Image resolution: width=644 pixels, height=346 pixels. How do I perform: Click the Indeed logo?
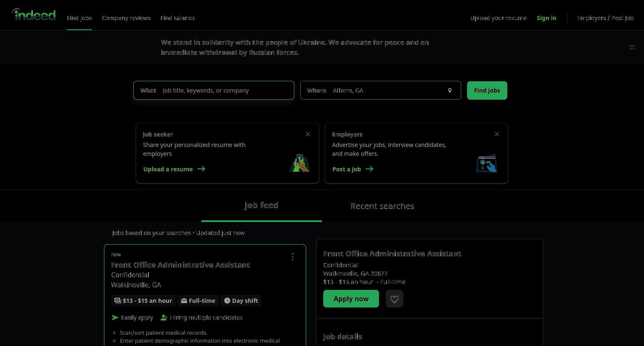(x=34, y=15)
